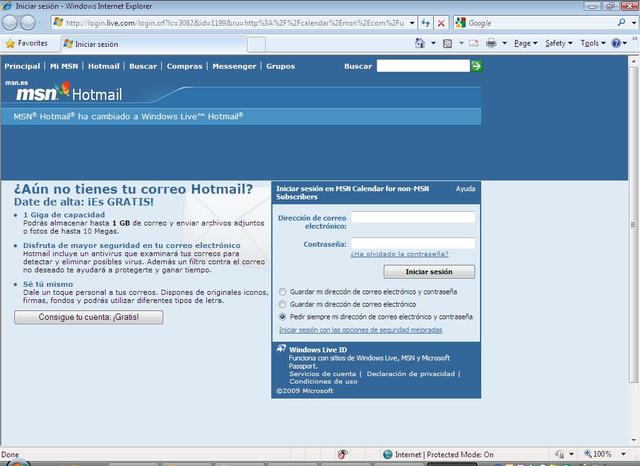Open the Safety menu dropdown
This screenshot has height=466, width=640.
pos(559,43)
